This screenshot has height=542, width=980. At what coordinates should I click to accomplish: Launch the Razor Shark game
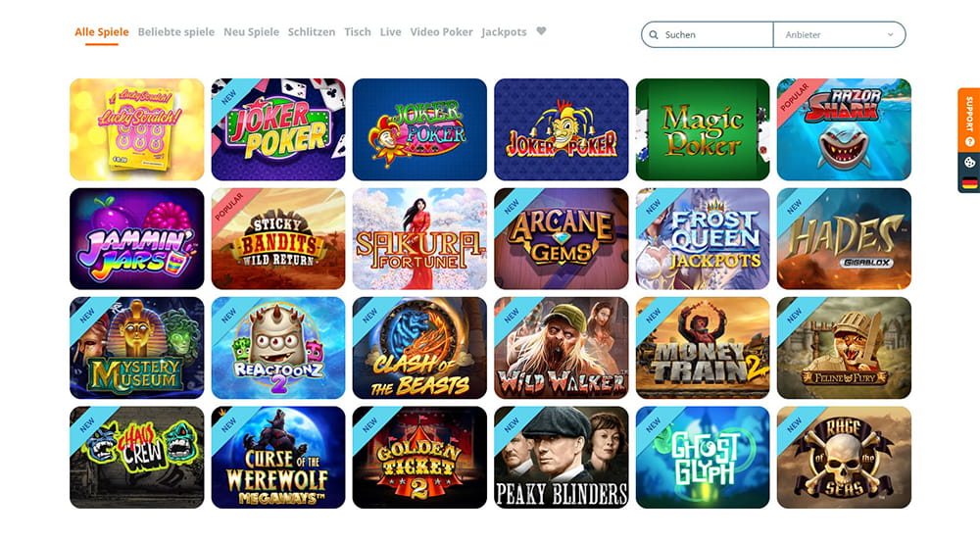(844, 129)
